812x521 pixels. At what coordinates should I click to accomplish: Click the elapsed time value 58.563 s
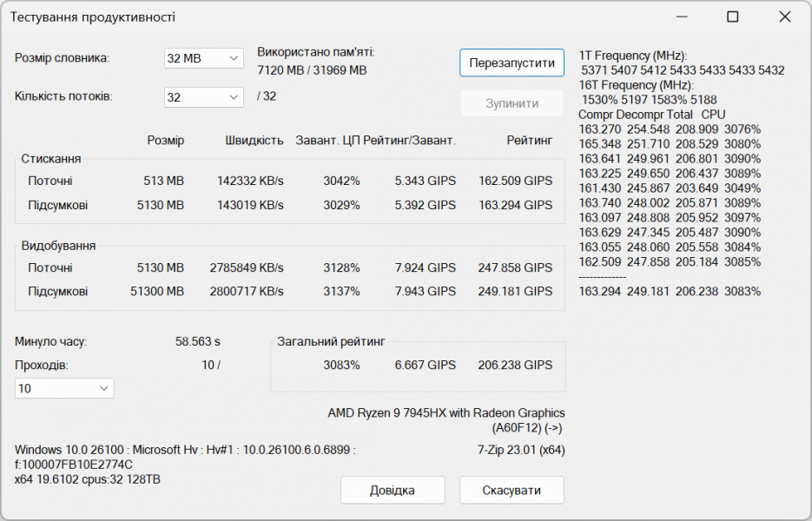[197, 342]
